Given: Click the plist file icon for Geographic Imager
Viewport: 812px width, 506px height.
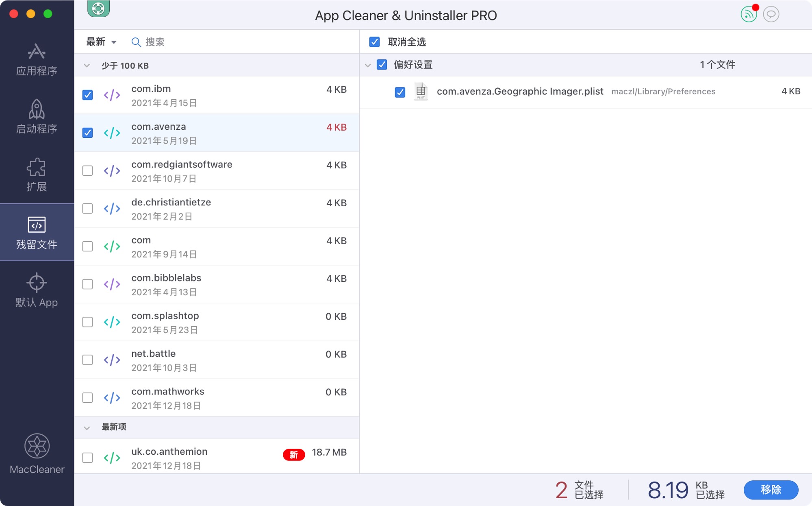Looking at the screenshot, I should [421, 91].
